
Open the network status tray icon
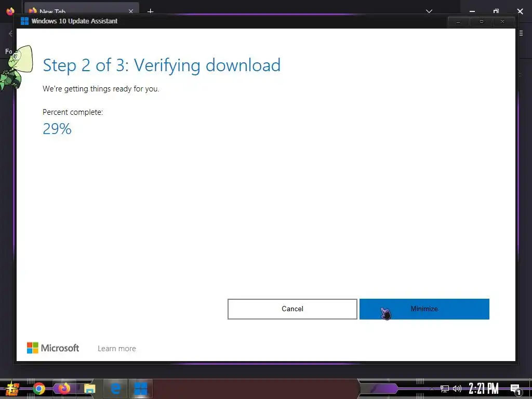445,389
